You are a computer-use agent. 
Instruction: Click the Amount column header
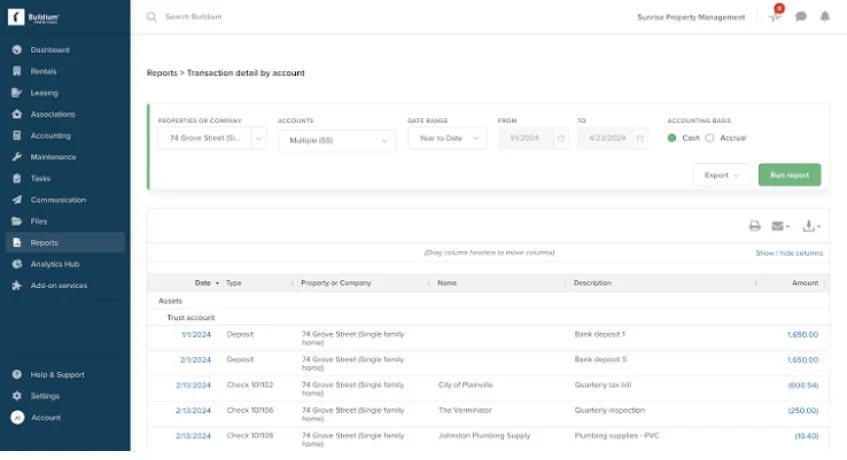(805, 283)
